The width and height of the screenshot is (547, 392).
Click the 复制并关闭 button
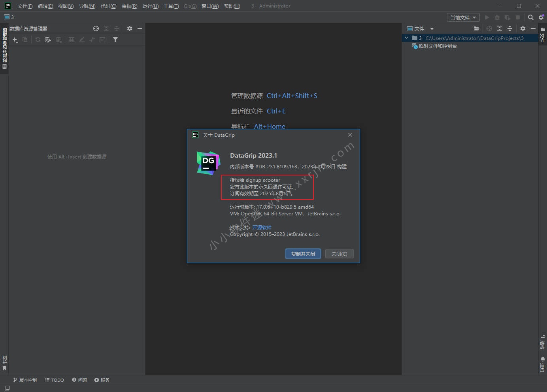point(303,254)
